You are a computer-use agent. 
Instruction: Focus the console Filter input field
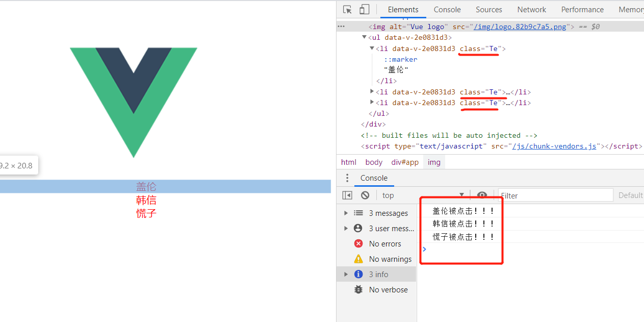pos(555,195)
